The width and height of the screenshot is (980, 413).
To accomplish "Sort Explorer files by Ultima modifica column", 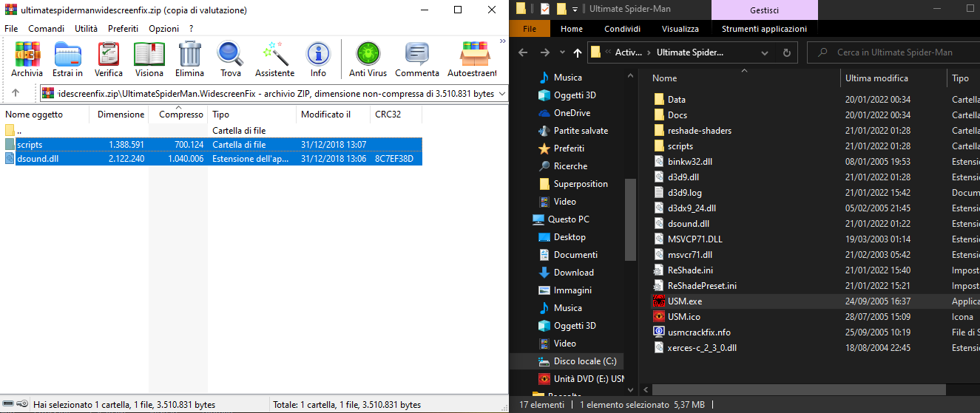I will pyautogui.click(x=893, y=78).
